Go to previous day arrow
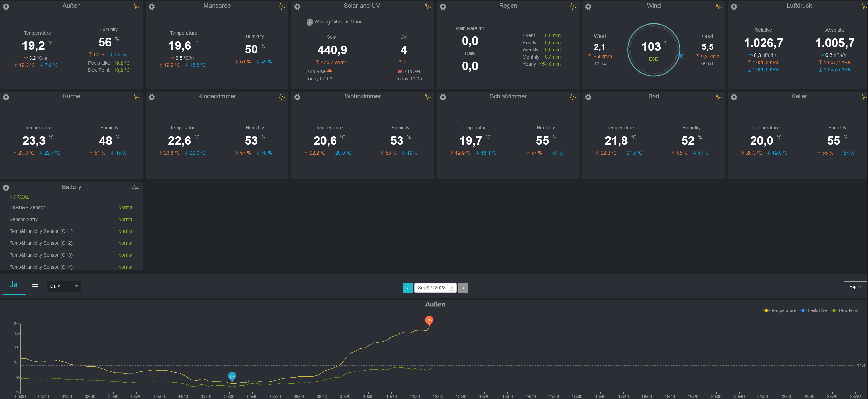The height and width of the screenshot is (399, 868). [407, 288]
